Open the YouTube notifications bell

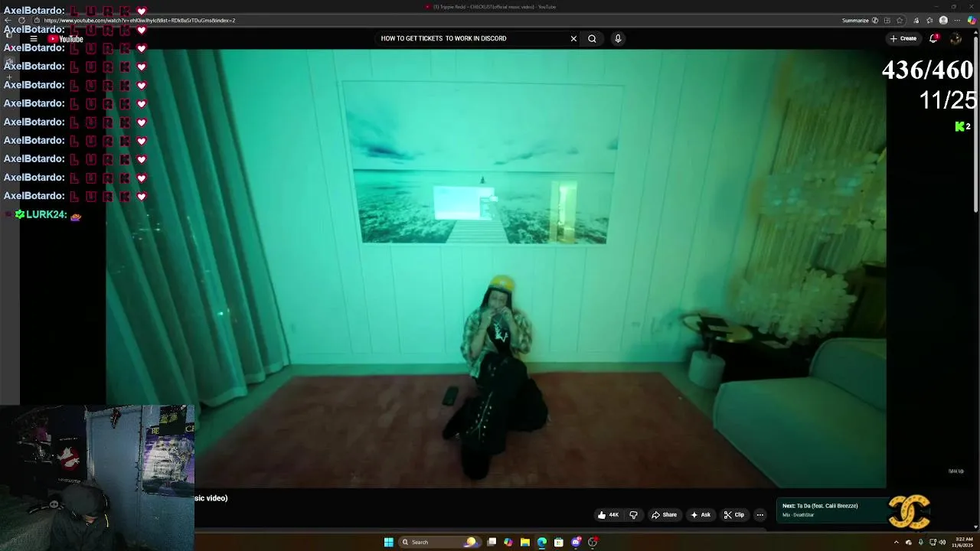tap(933, 38)
